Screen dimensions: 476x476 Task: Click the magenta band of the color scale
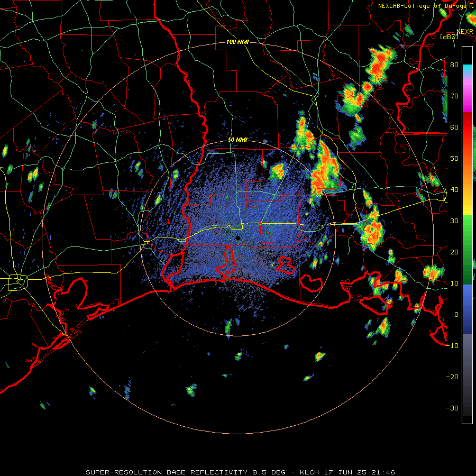(467, 97)
